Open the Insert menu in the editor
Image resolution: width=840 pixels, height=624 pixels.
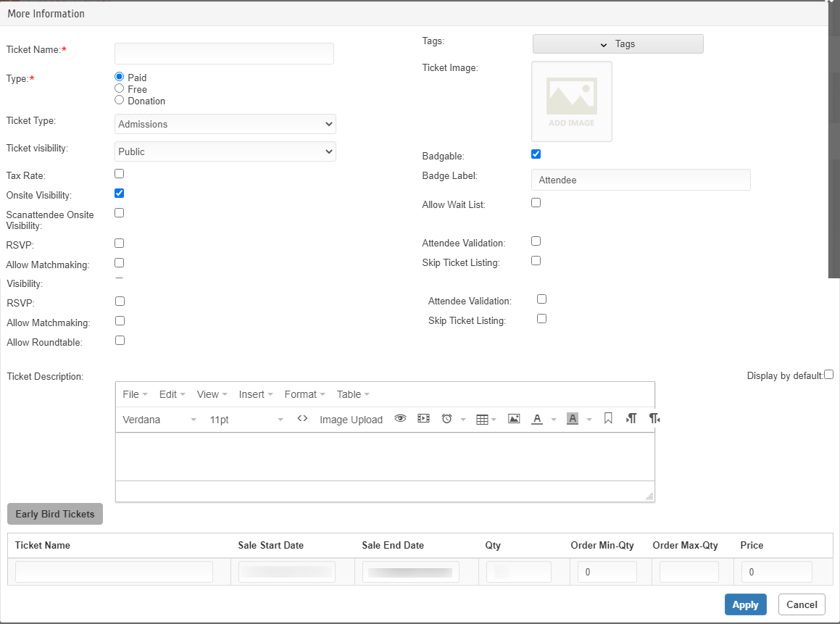(256, 394)
